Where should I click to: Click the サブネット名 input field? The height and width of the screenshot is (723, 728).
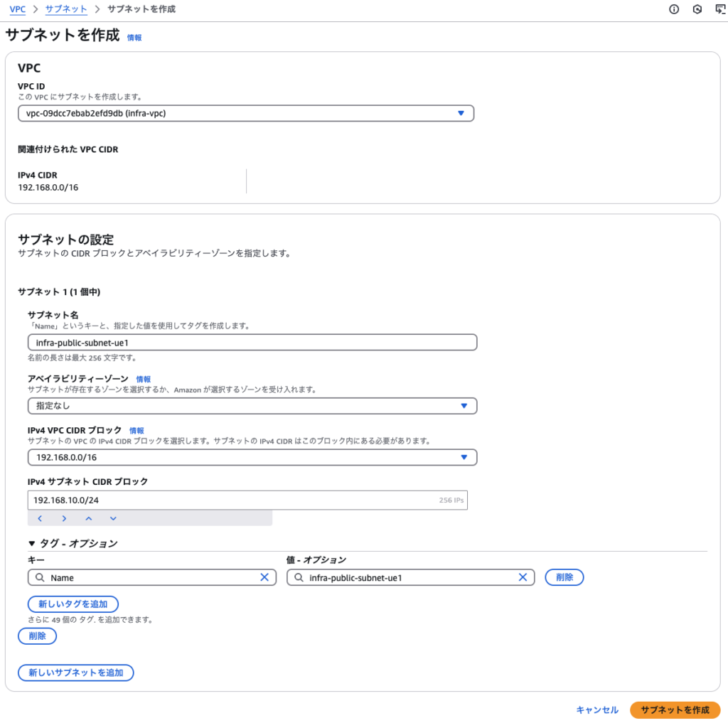252,342
